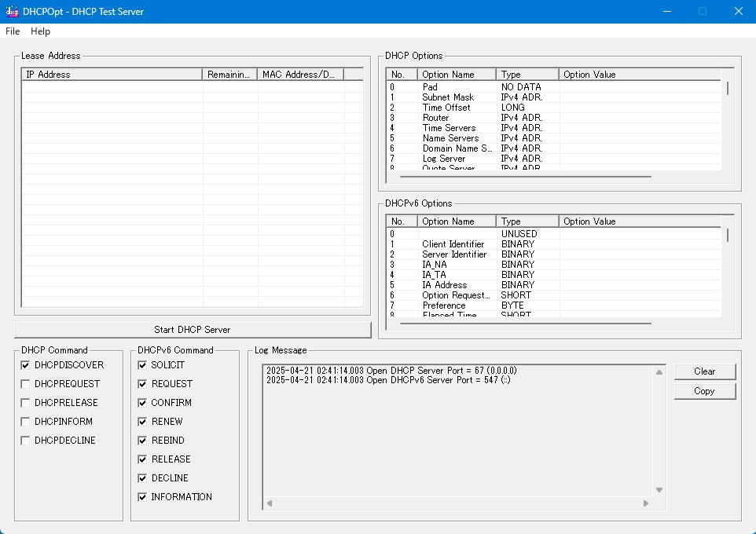The width and height of the screenshot is (756, 534).
Task: Click log scroll down arrow
Action: point(659,490)
